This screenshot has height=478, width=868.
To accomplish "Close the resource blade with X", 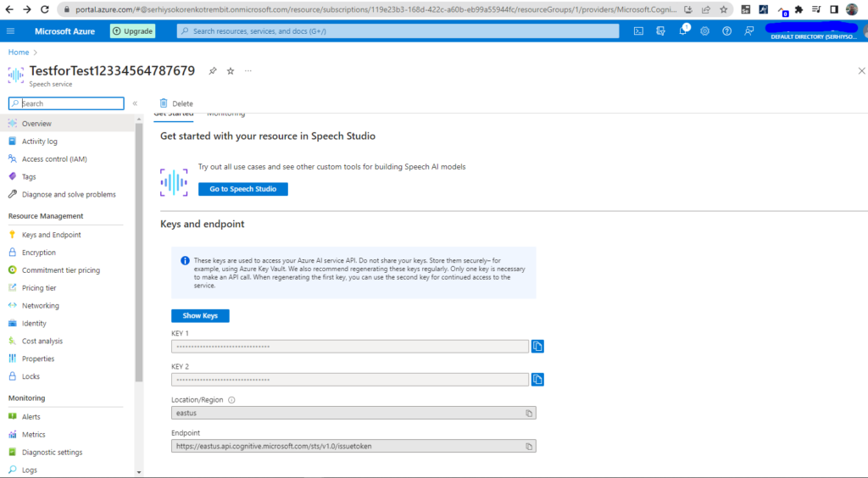I will point(861,71).
